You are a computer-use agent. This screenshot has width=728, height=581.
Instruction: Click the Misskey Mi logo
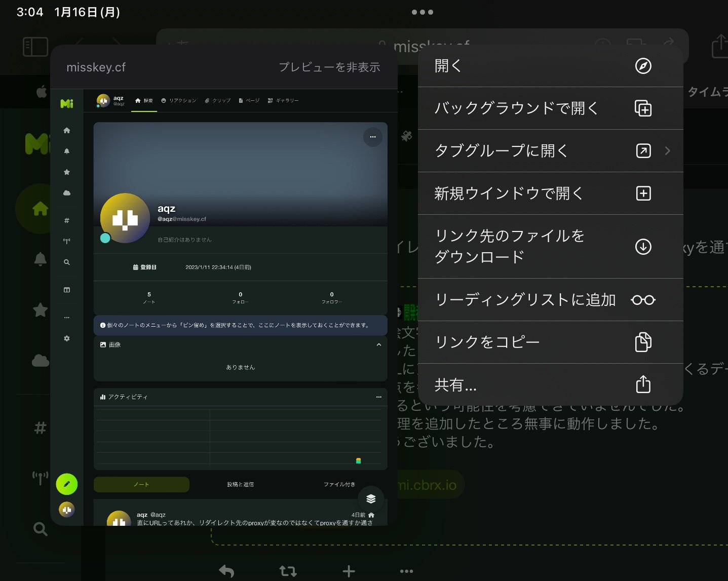pos(66,103)
